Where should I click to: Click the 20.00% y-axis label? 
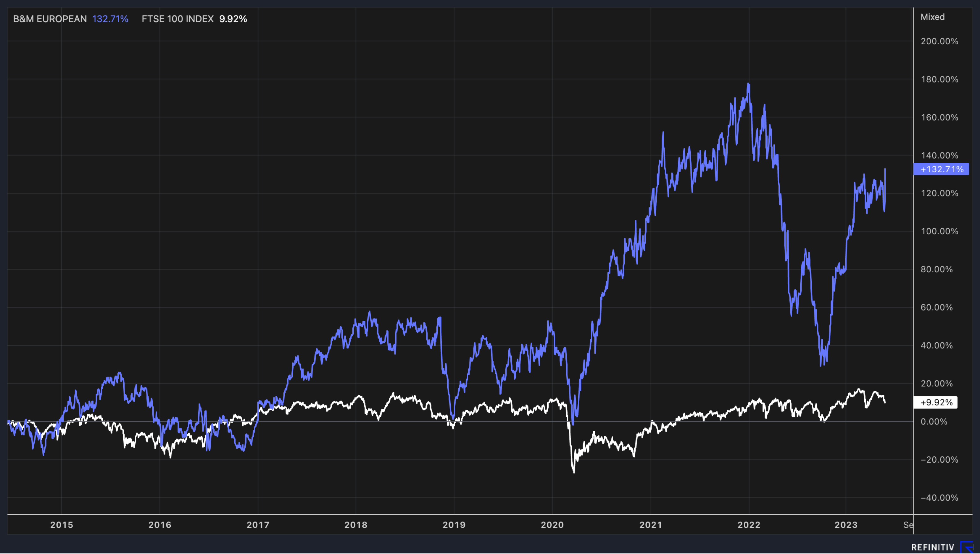pyautogui.click(x=937, y=383)
